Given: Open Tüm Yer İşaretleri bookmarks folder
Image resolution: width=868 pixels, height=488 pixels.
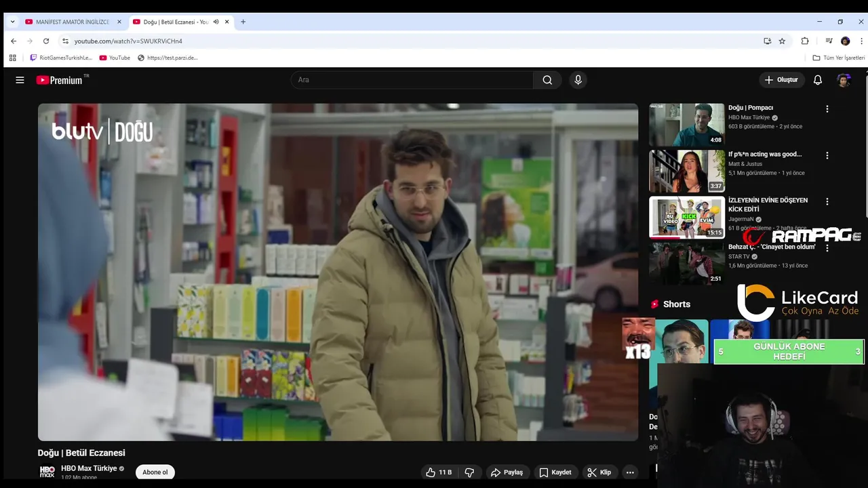Looking at the screenshot, I should (x=839, y=58).
